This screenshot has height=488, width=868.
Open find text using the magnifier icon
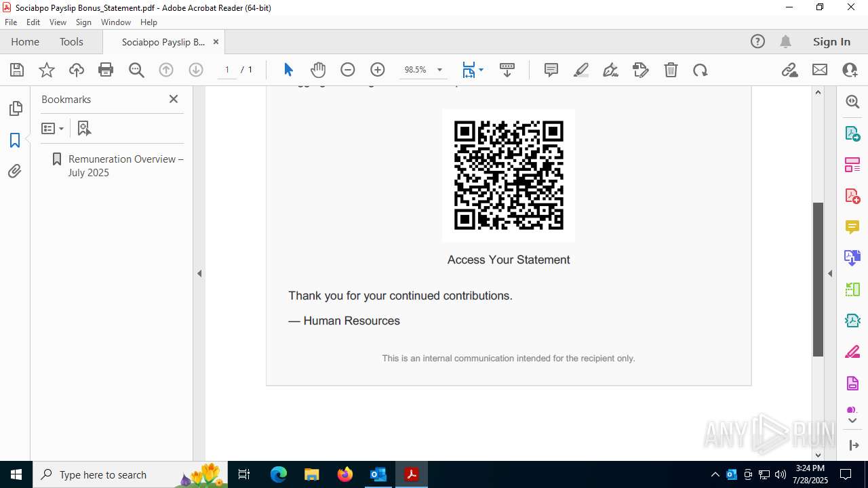point(136,70)
